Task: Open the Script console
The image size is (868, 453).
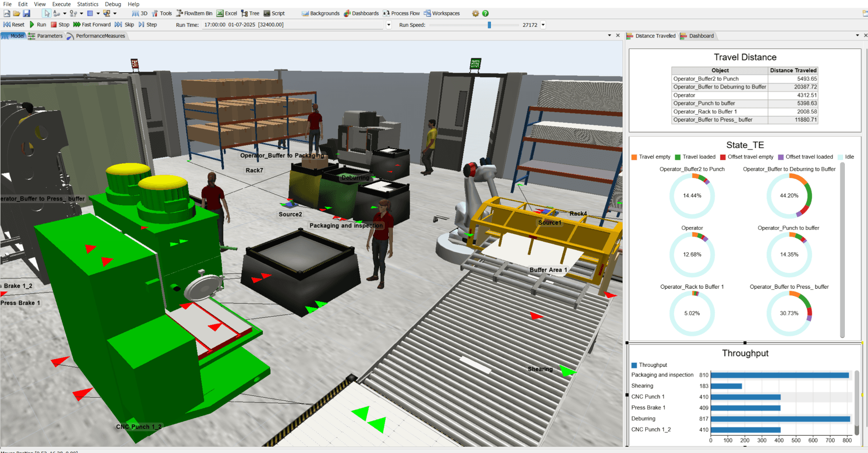Action: (274, 13)
